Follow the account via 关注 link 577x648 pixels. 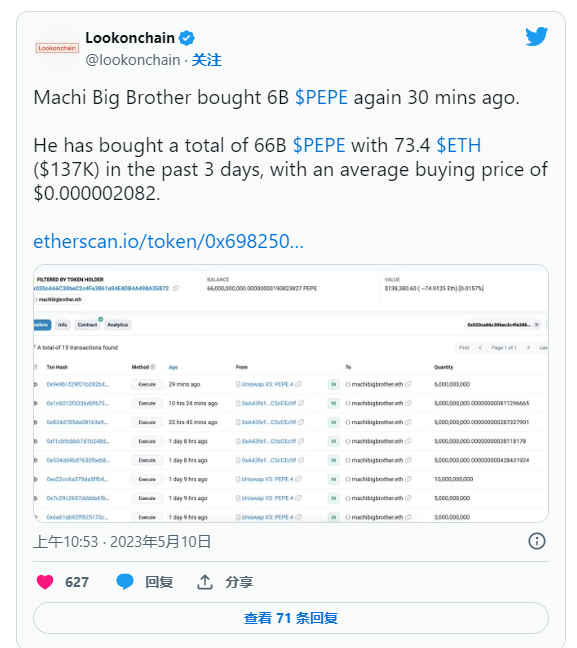[207, 60]
